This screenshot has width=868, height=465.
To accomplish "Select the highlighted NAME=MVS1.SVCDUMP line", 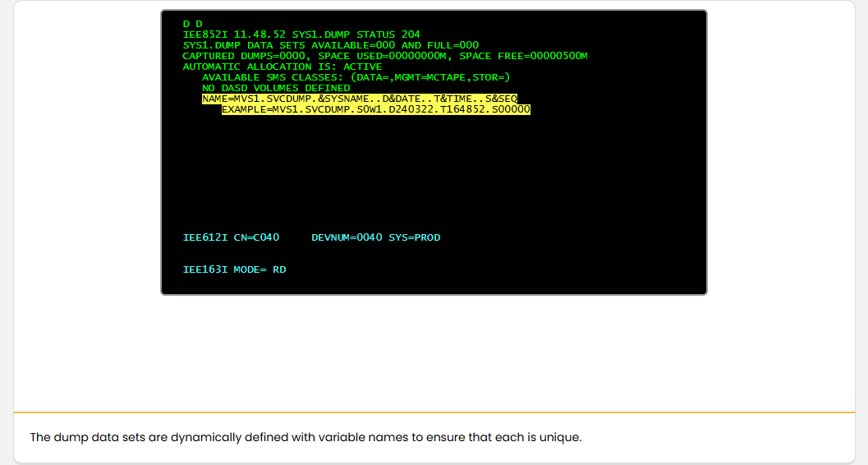I will tap(359, 99).
